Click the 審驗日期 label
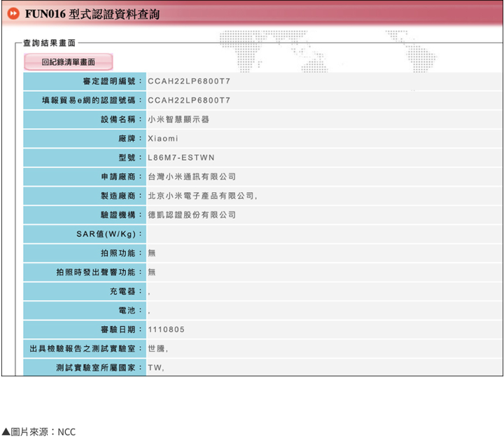Image resolution: width=504 pixels, height=438 pixels. (x=121, y=329)
